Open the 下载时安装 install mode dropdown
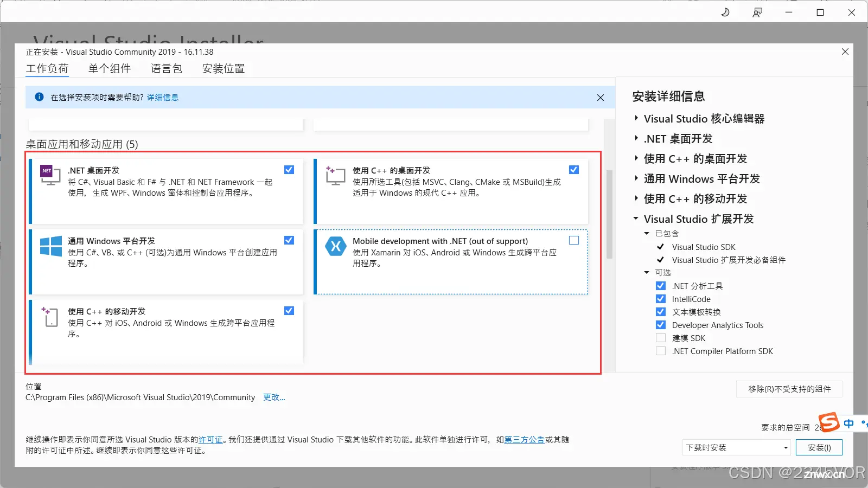Viewport: 868px width, 488px height. (x=736, y=447)
